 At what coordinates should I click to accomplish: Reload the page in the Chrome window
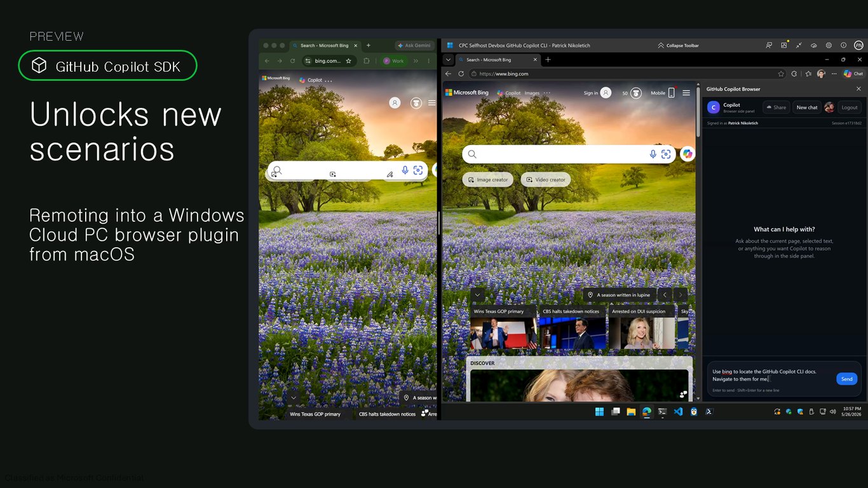[x=292, y=61]
